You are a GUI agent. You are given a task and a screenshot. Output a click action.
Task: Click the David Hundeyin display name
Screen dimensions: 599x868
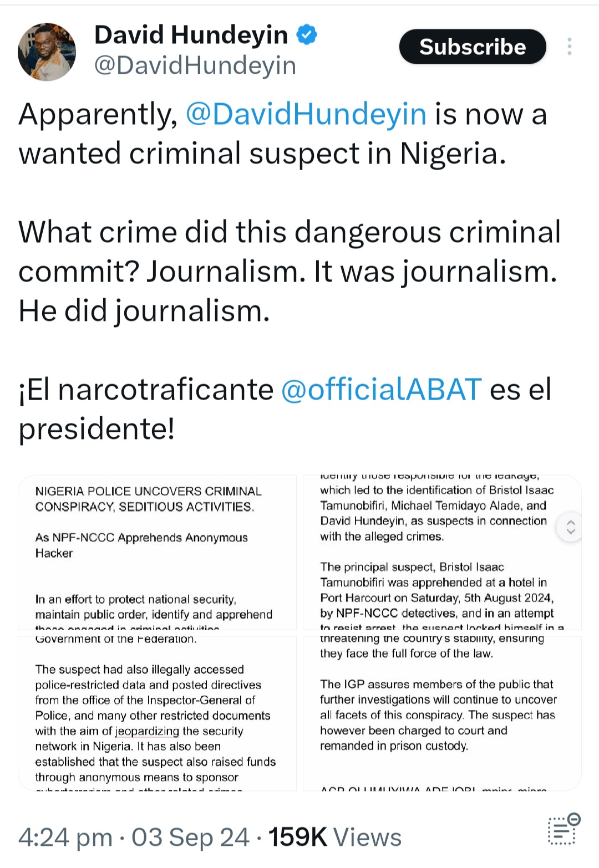[191, 35]
